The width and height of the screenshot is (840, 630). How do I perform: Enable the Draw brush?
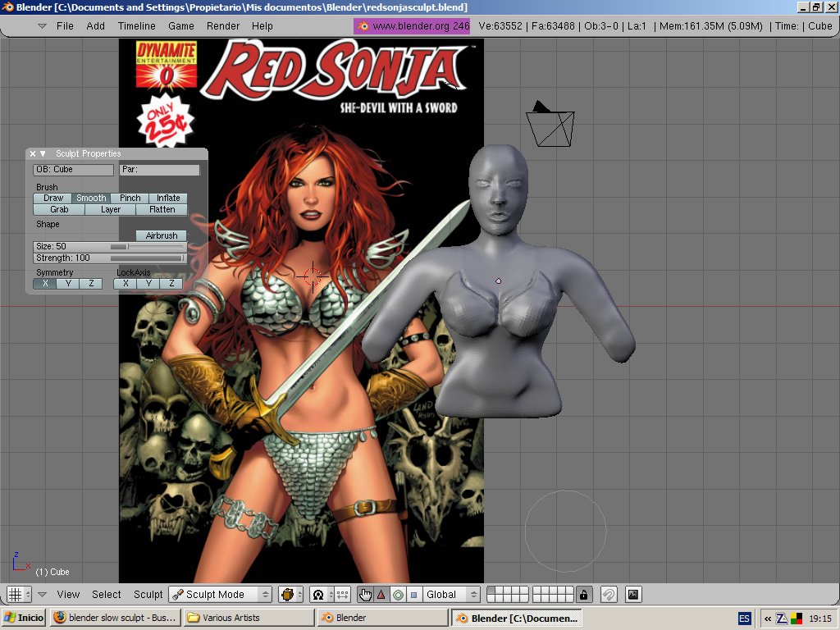click(x=53, y=199)
